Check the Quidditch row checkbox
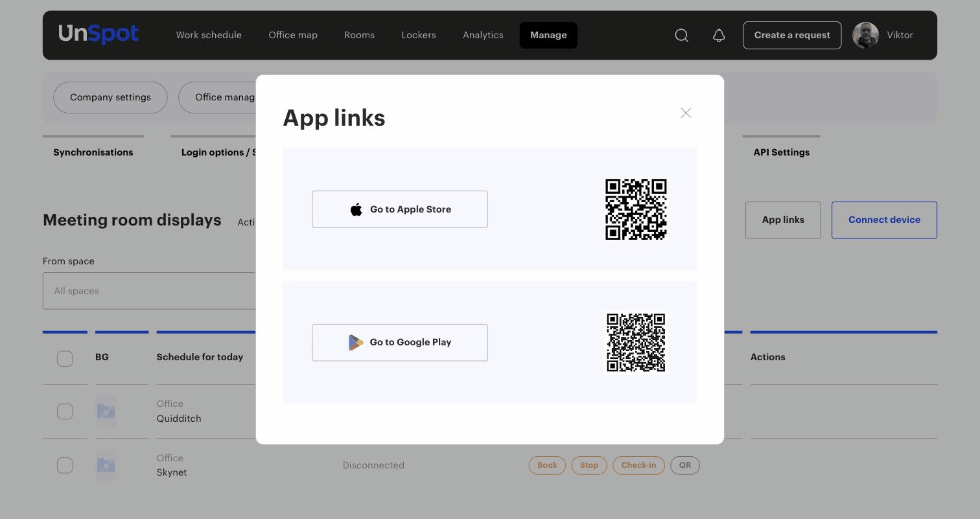 point(65,411)
